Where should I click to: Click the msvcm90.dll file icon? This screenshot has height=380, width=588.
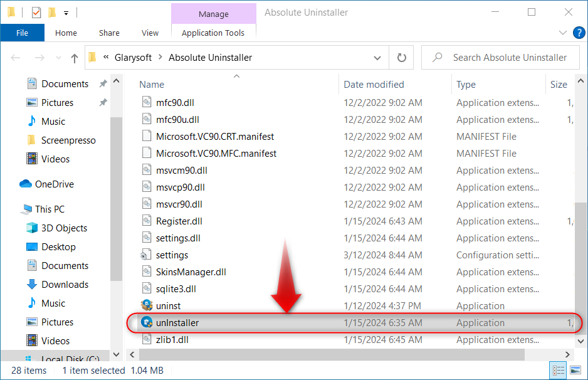point(147,169)
